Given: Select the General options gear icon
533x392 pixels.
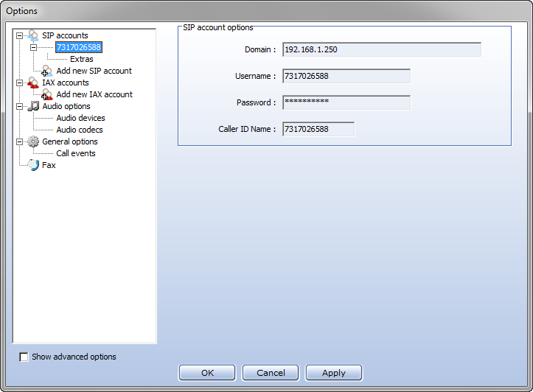Looking at the screenshot, I should (x=33, y=141).
